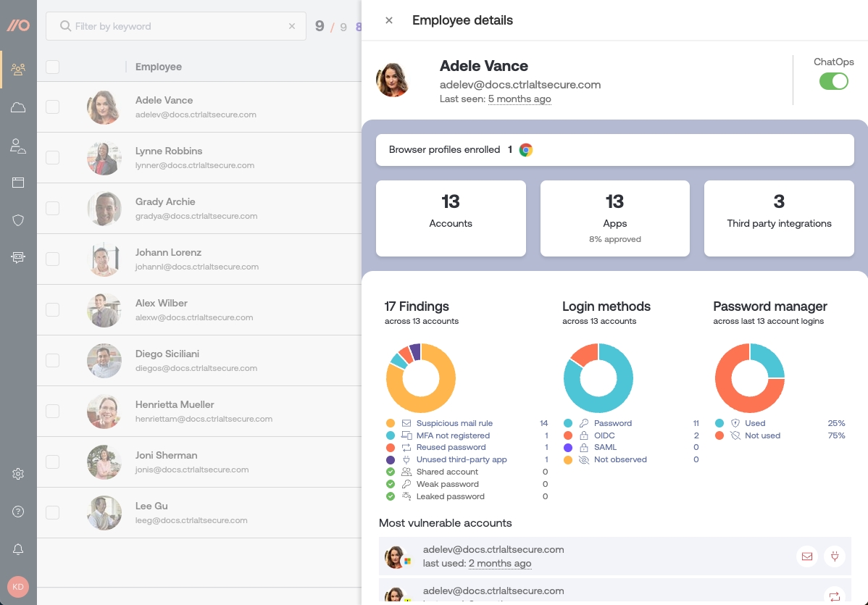Click the notification bell in the sidebar
This screenshot has height=605, width=868.
[17, 549]
